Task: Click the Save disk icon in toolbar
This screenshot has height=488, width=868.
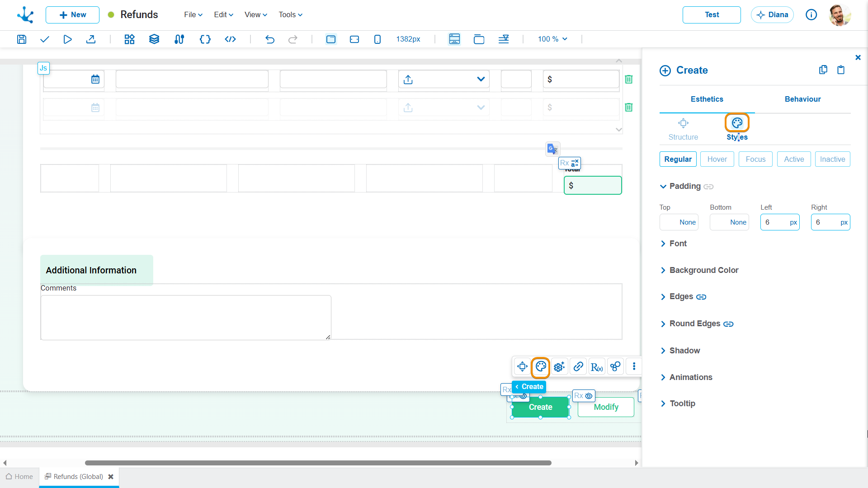Action: coord(21,39)
